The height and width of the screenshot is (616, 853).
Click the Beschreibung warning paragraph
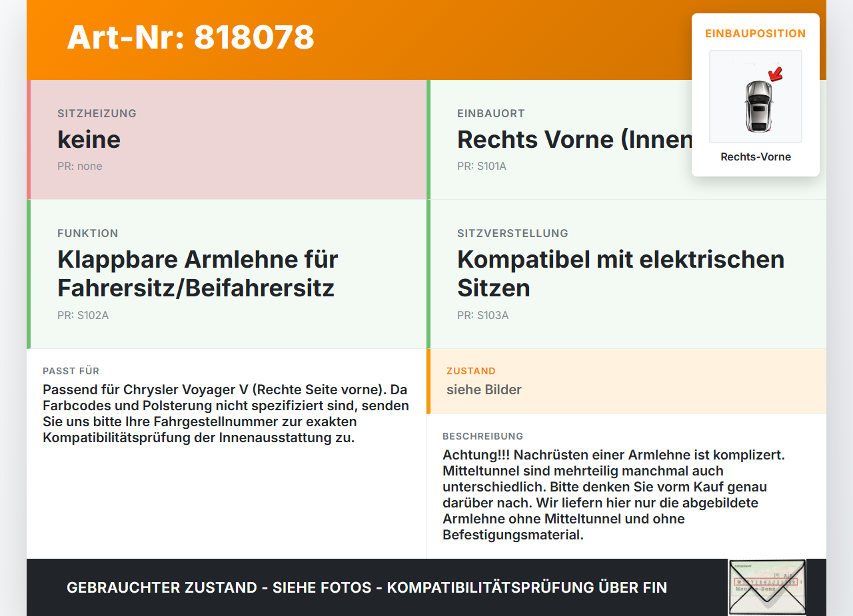614,495
